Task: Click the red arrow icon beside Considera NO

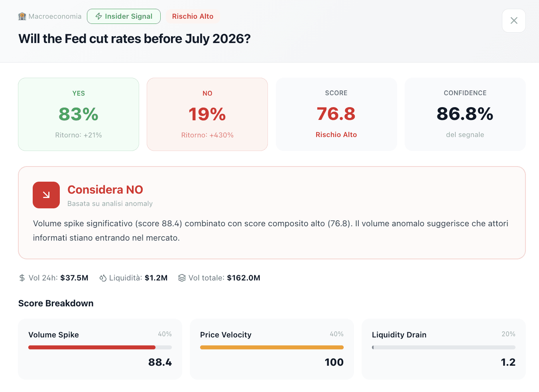Action: [x=46, y=195]
